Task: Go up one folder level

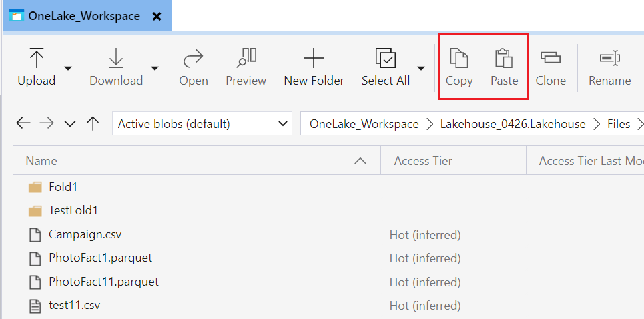Action: 93,123
